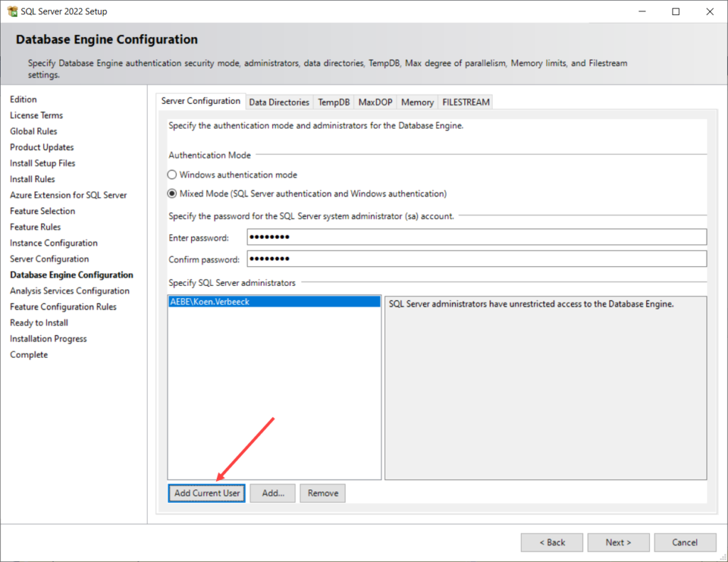The height and width of the screenshot is (562, 728).
Task: Click the Global Rules step
Action: point(33,131)
